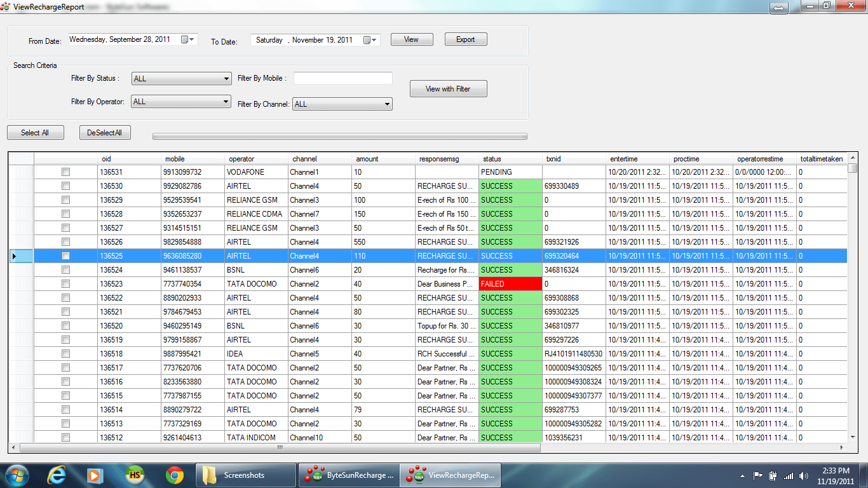Open Google Chrome from taskbar

click(x=175, y=475)
